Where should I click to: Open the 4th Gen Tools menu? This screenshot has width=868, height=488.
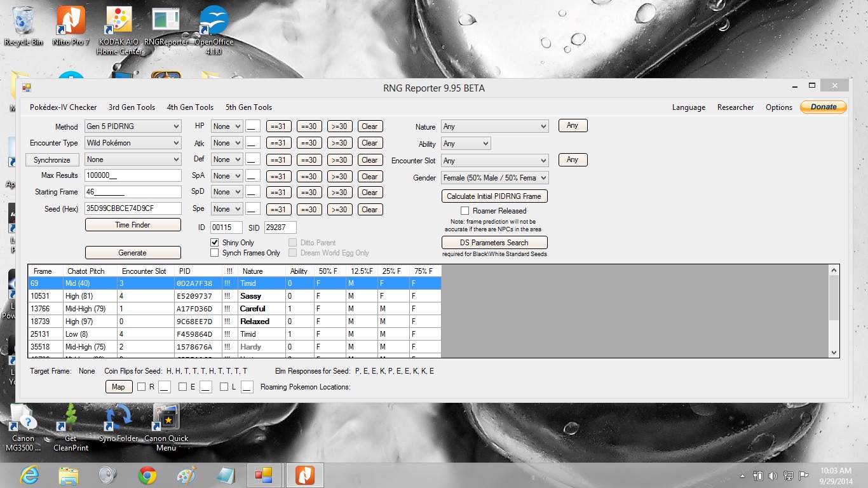click(190, 107)
